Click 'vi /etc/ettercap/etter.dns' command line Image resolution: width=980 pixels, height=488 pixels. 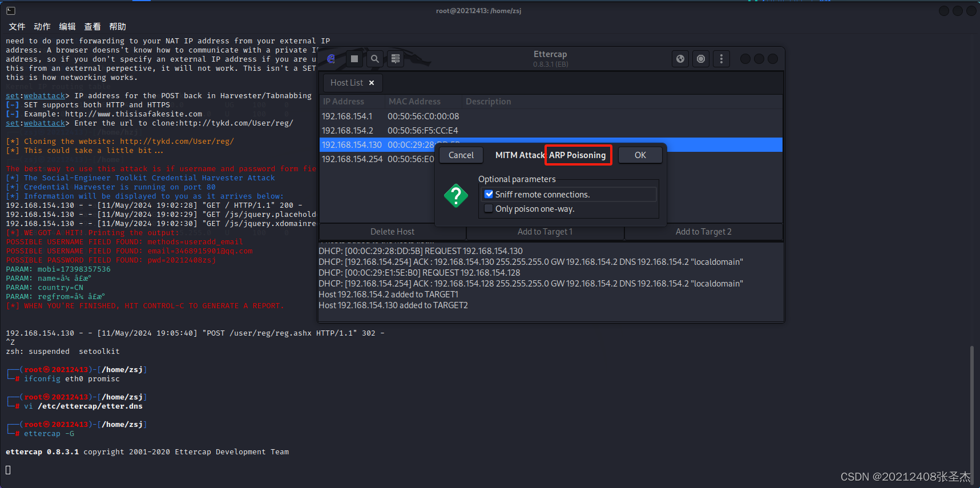[83, 406]
